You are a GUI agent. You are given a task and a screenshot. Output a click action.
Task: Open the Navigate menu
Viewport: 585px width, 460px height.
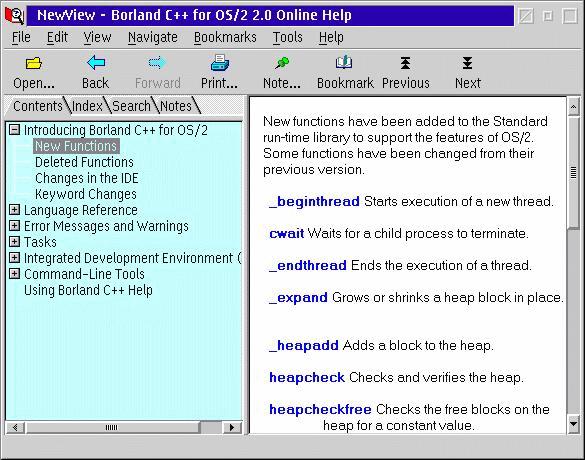tap(153, 37)
